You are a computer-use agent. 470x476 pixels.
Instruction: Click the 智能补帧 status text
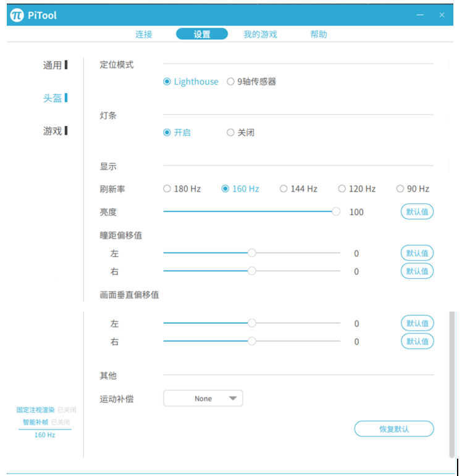click(46, 422)
